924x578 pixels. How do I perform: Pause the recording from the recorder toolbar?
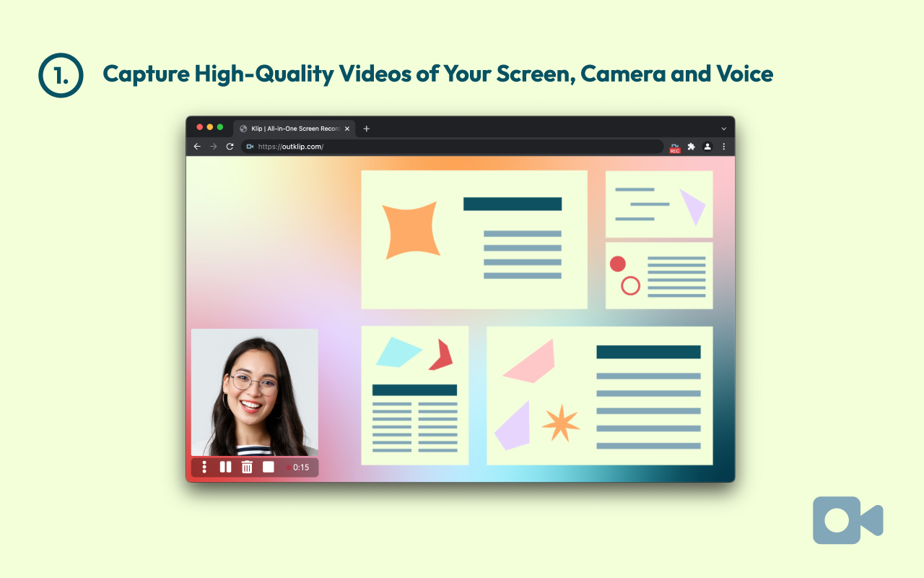[x=225, y=467]
